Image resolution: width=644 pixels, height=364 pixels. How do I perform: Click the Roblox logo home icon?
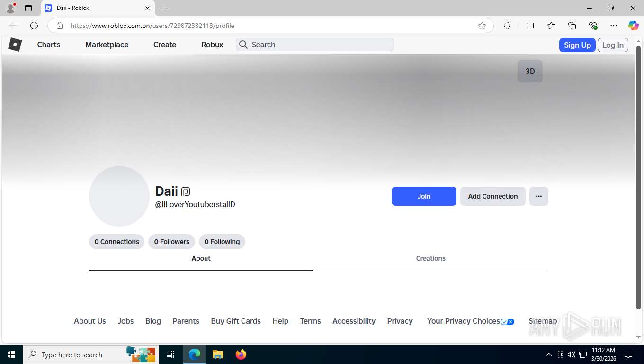click(x=15, y=45)
